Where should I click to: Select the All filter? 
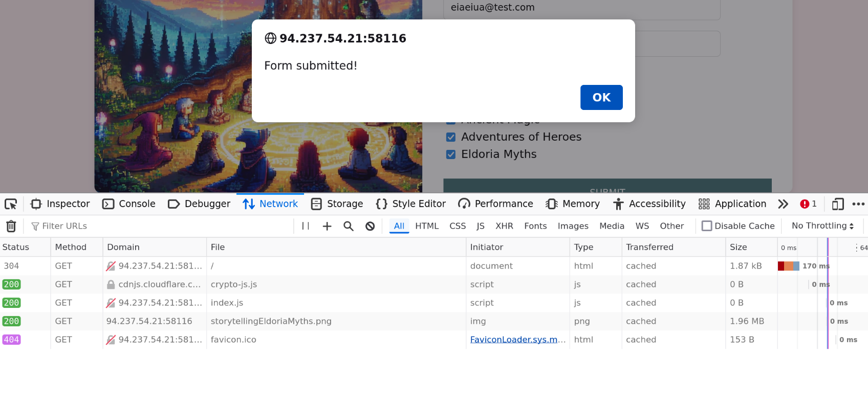pyautogui.click(x=399, y=226)
